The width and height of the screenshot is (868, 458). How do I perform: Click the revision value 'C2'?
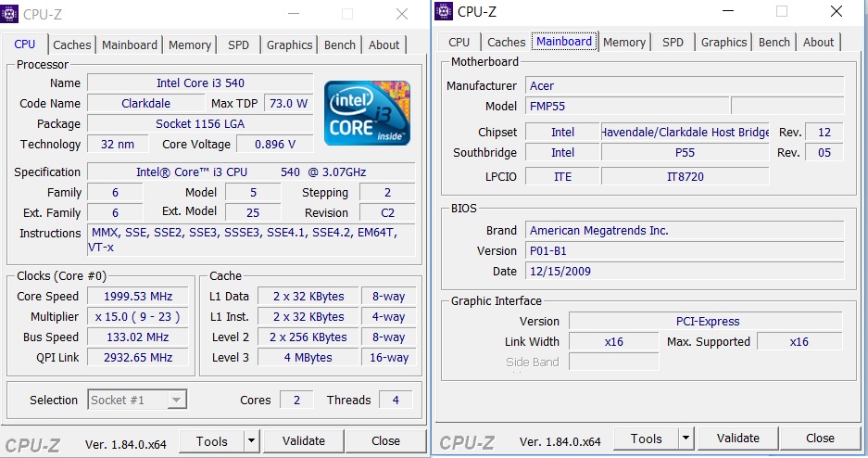coord(387,212)
